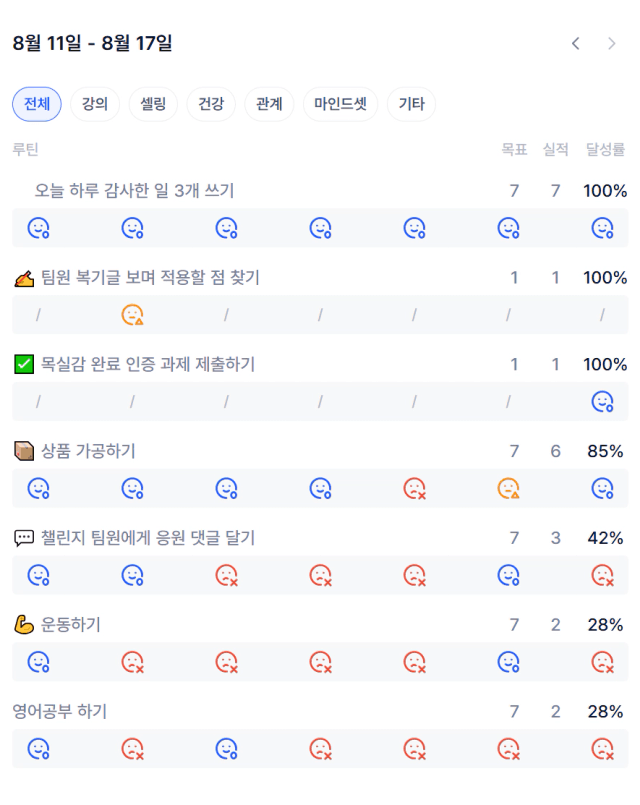Image resolution: width=640 pixels, height=805 pixels.
Task: Switch to the 강의 category tab
Action: (x=95, y=104)
